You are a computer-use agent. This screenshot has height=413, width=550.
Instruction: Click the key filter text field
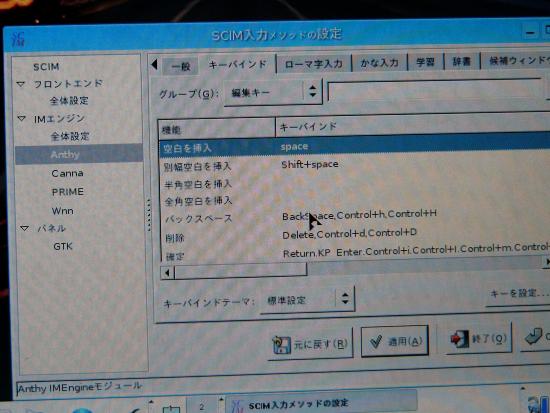[435, 91]
